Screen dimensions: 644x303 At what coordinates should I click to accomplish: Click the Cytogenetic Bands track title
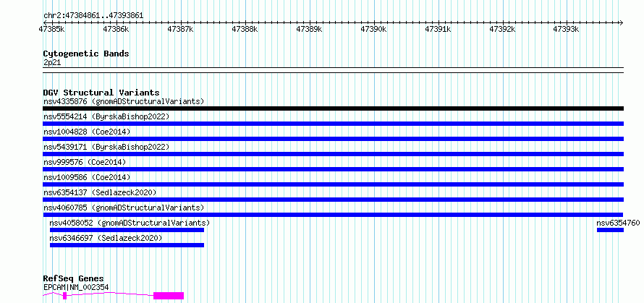(86, 54)
